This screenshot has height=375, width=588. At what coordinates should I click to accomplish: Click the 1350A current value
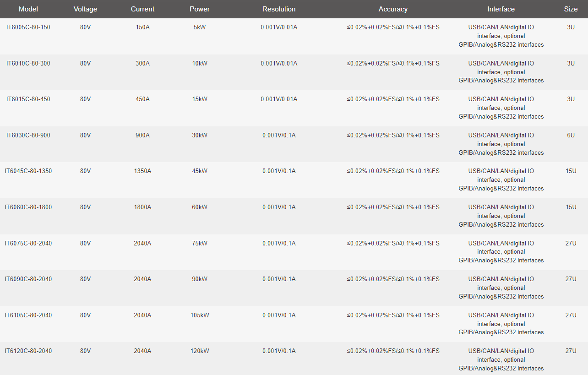pos(142,171)
